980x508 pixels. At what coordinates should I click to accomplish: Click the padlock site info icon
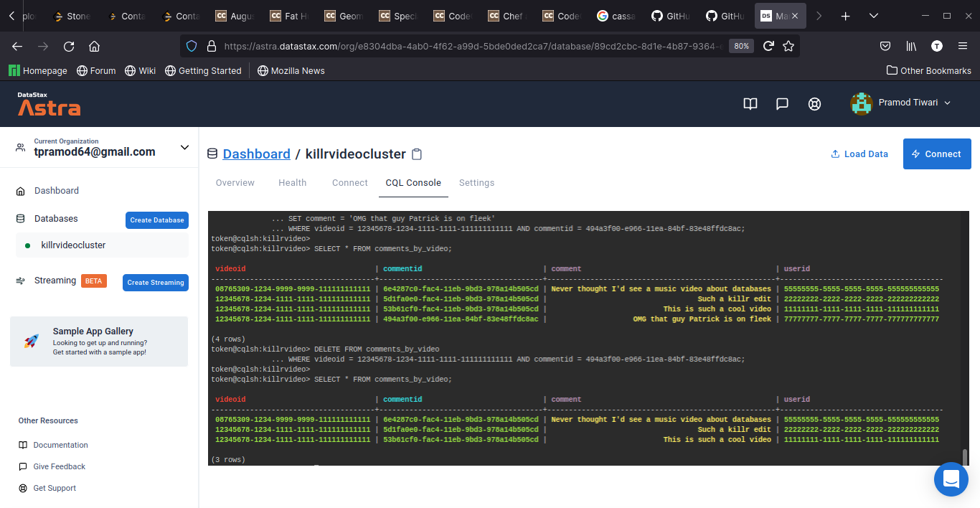[x=211, y=46]
